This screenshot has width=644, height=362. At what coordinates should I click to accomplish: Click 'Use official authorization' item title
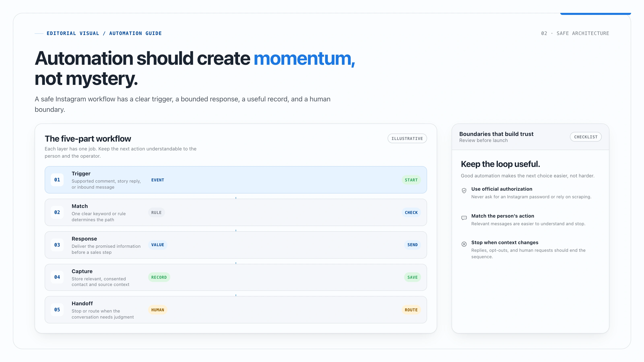tap(502, 189)
